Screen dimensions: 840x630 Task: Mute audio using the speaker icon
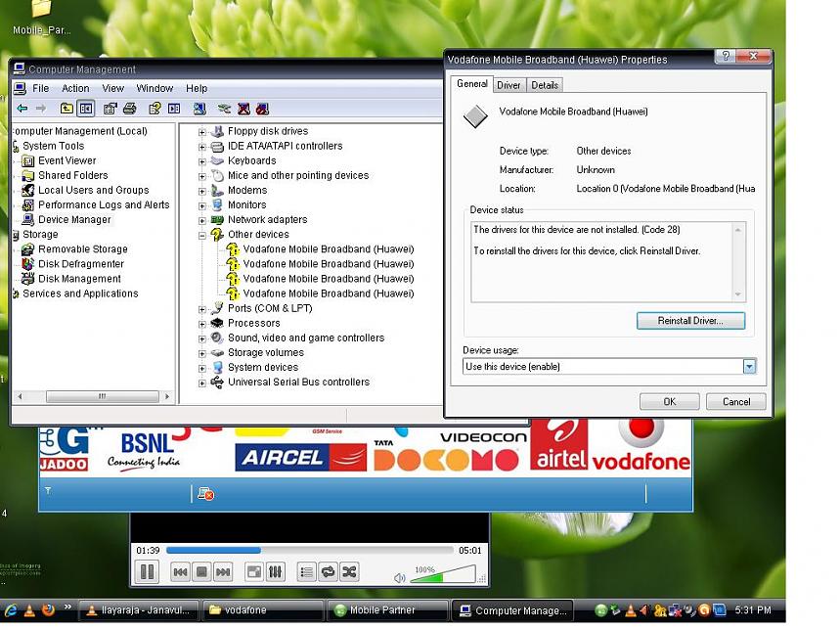coord(399,578)
